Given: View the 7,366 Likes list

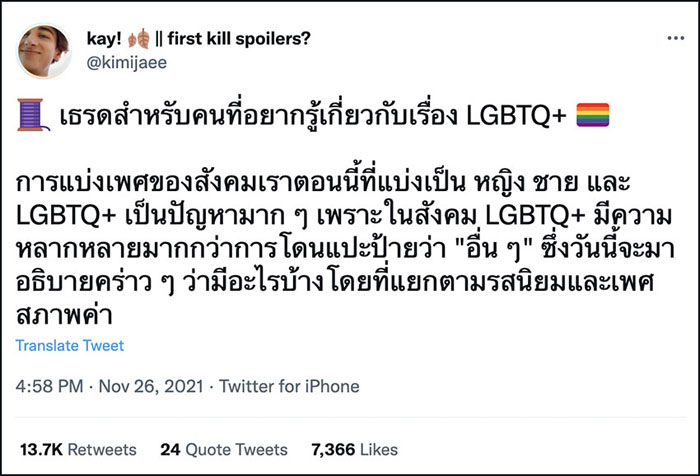Looking at the screenshot, I should click(x=354, y=450).
